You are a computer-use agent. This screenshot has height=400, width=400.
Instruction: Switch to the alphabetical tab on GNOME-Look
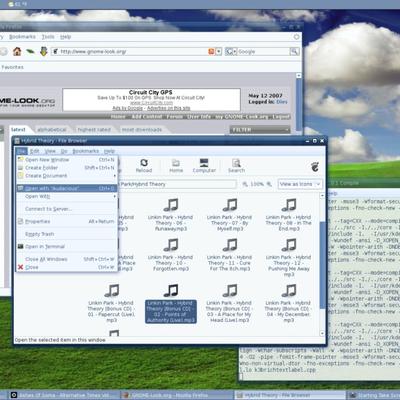[52, 129]
